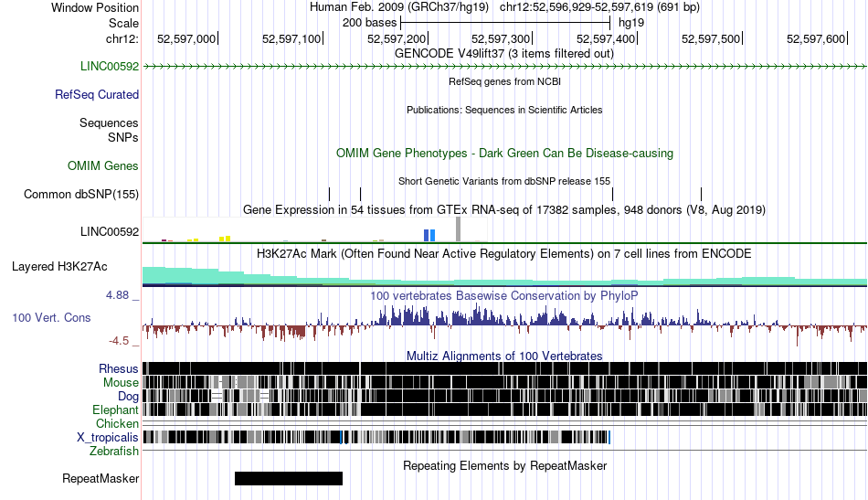
Task: Click the Multiz Alignments of 100 Vertebrates title
Action: click(504, 356)
